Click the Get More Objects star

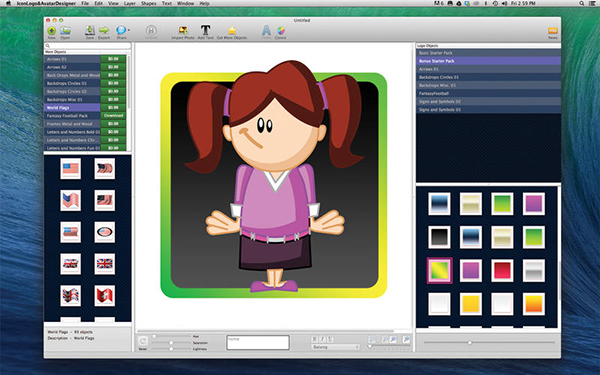coord(232,30)
